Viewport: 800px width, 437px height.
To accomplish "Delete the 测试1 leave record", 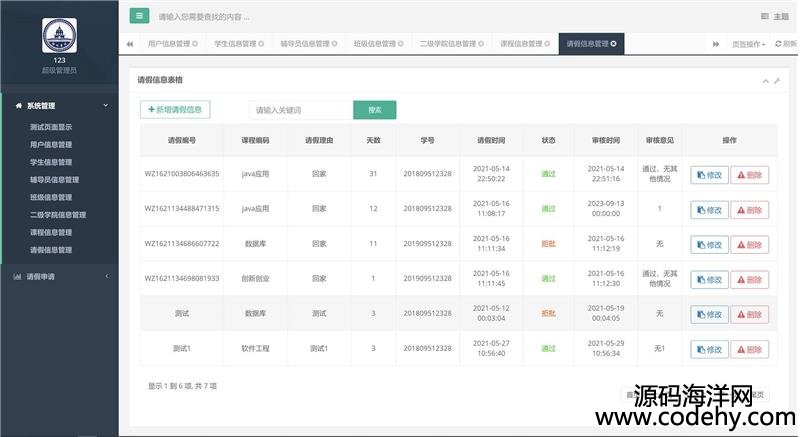I will 750,349.
